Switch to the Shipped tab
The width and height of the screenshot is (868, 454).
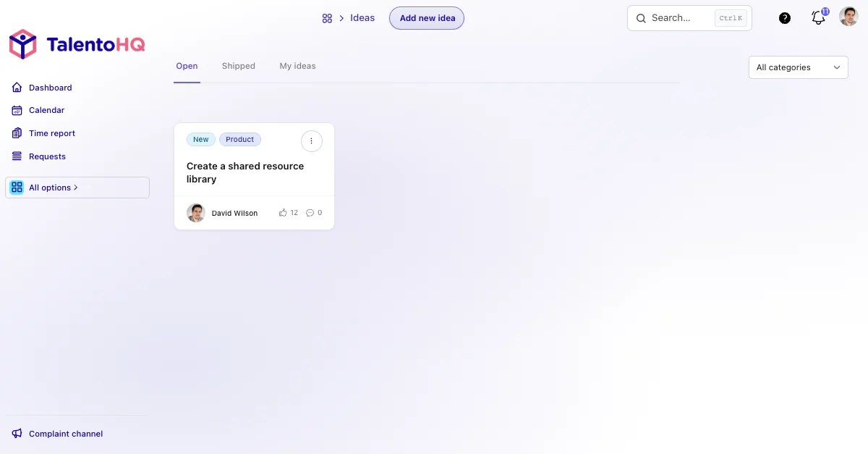pos(239,66)
